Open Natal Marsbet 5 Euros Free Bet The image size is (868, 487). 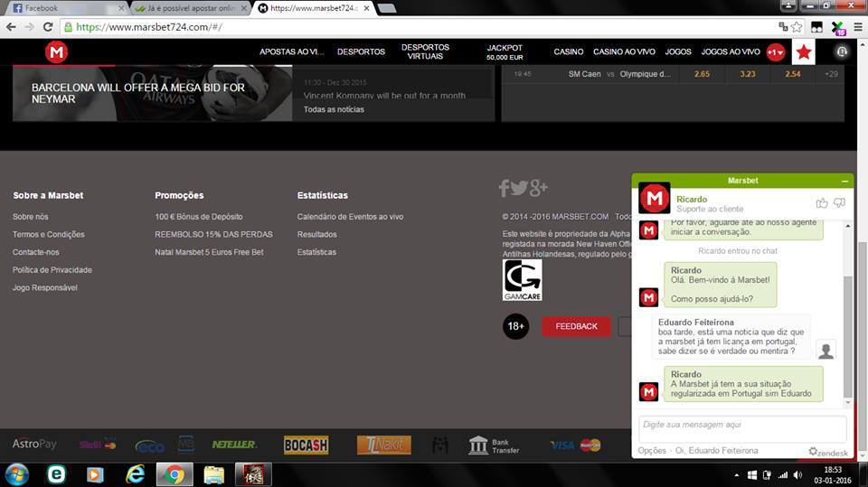(x=209, y=252)
